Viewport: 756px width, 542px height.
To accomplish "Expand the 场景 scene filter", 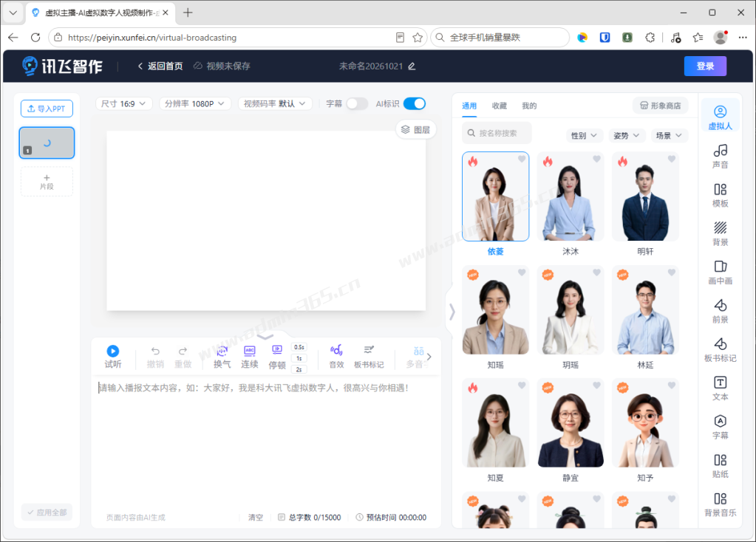I will [669, 136].
